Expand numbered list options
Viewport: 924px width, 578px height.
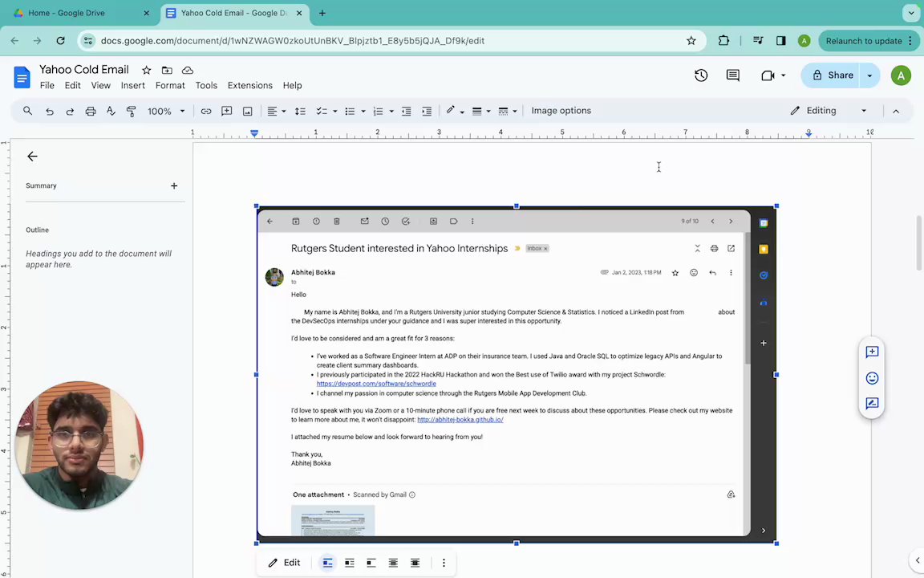[x=391, y=111]
